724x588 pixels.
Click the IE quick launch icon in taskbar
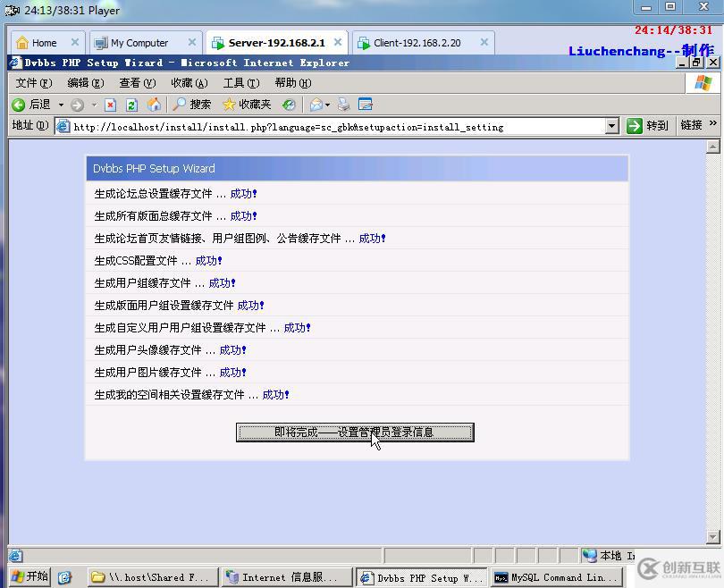pos(65,577)
